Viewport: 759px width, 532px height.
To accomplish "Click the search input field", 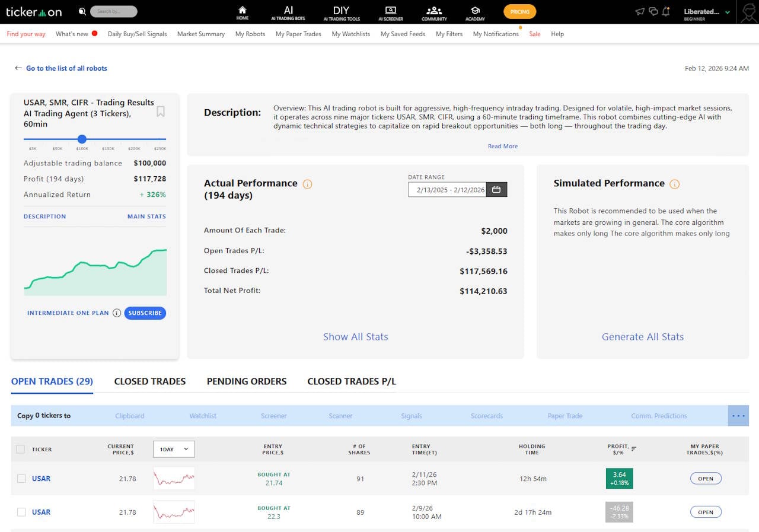I will click(114, 11).
